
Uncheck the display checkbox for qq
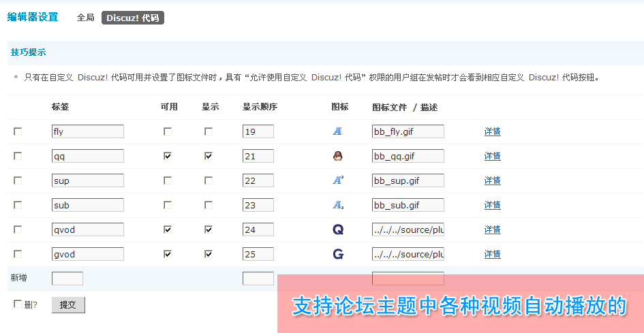click(209, 156)
